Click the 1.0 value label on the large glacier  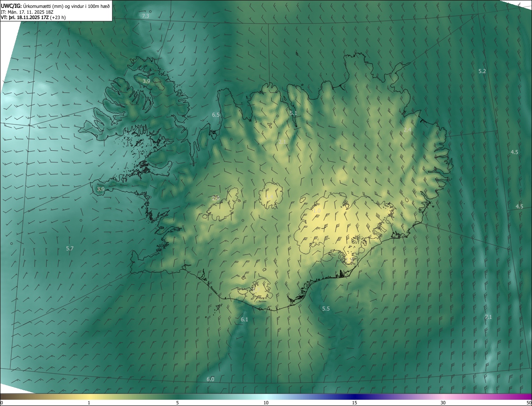pos(317,211)
